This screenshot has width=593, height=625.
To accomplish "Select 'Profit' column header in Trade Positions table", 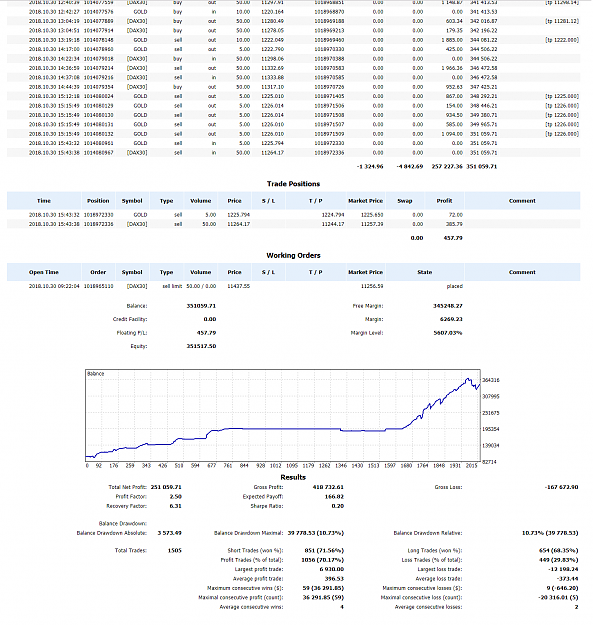I will click(444, 201).
